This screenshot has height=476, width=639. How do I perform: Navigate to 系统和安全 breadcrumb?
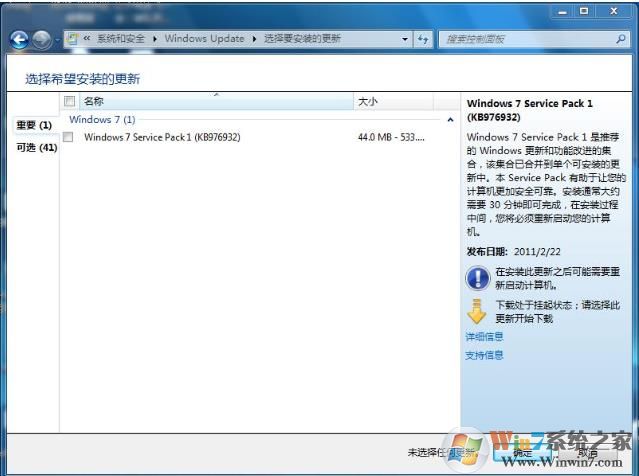121,39
